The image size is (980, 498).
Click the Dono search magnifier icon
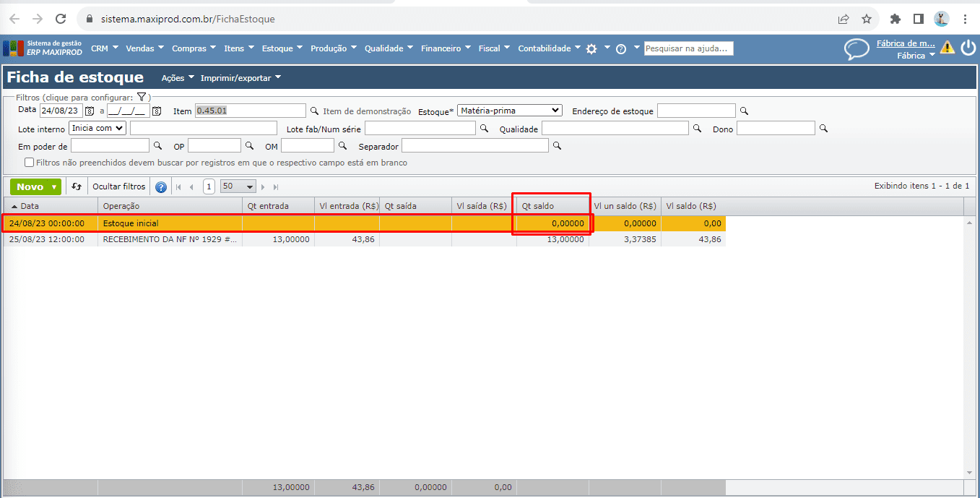[x=823, y=129]
